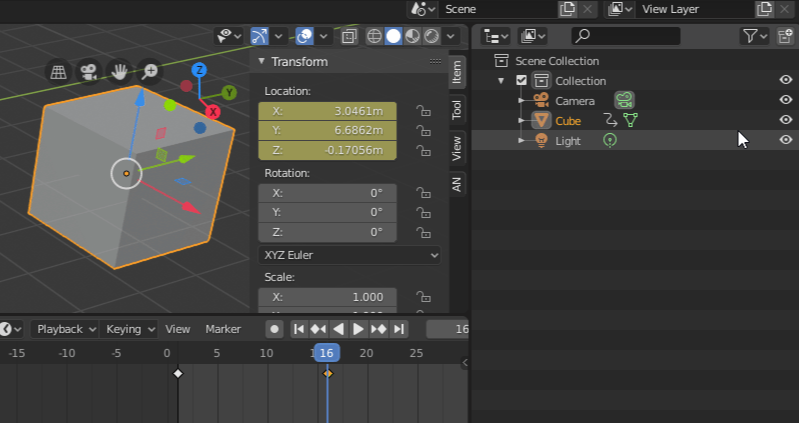Jump to the previous keyframe
Viewport: 799px width, 423px height.
click(318, 329)
